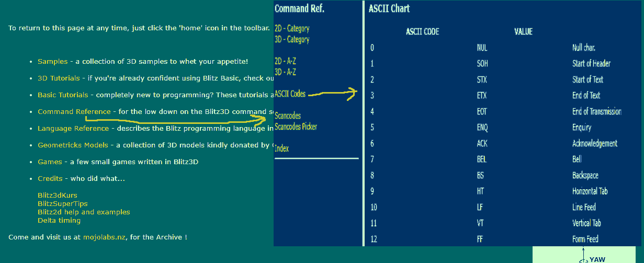Open the 2D - A-Z command list
The image size is (644, 263).
point(285,61)
